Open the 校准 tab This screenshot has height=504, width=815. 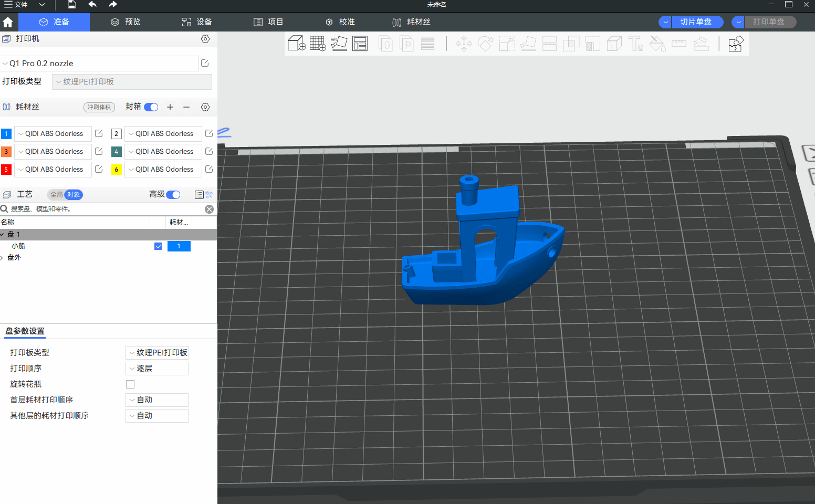click(x=340, y=22)
